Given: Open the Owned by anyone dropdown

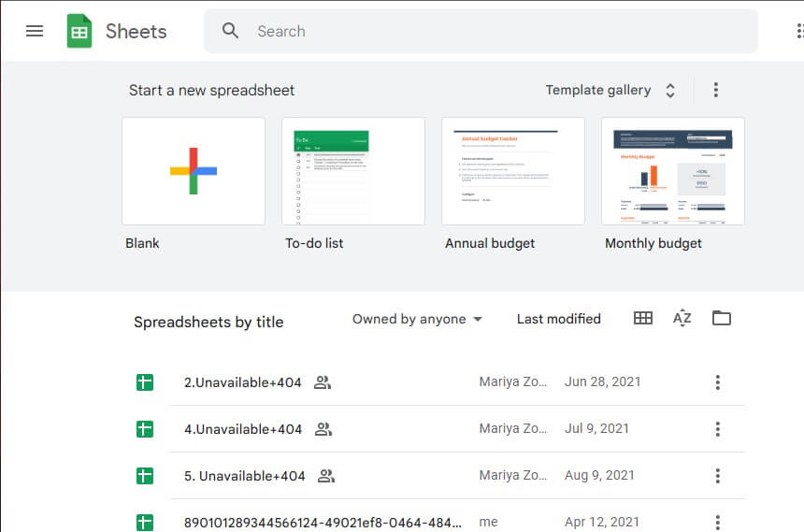Looking at the screenshot, I should tap(417, 319).
